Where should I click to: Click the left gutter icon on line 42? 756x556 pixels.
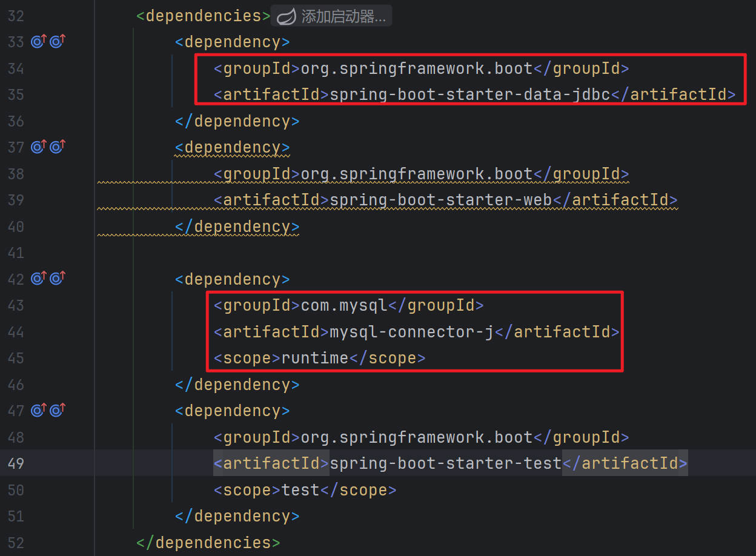point(39,279)
